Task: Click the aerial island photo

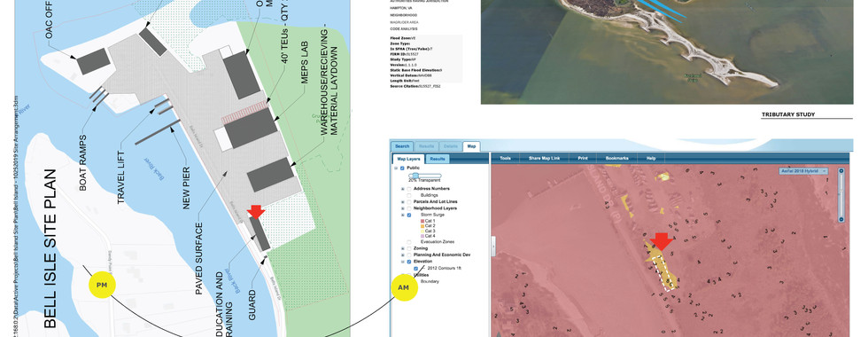Action: pos(666,51)
